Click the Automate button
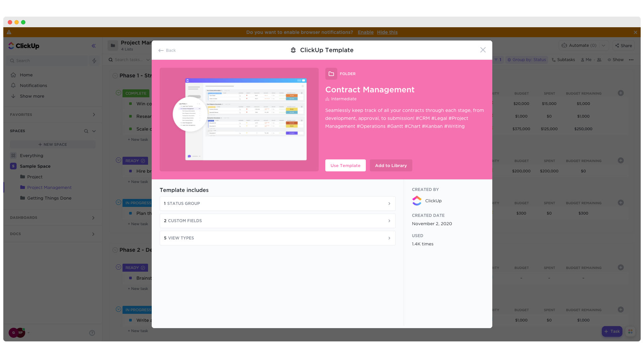Image resolution: width=644 pixels, height=358 pixels. coord(579,45)
